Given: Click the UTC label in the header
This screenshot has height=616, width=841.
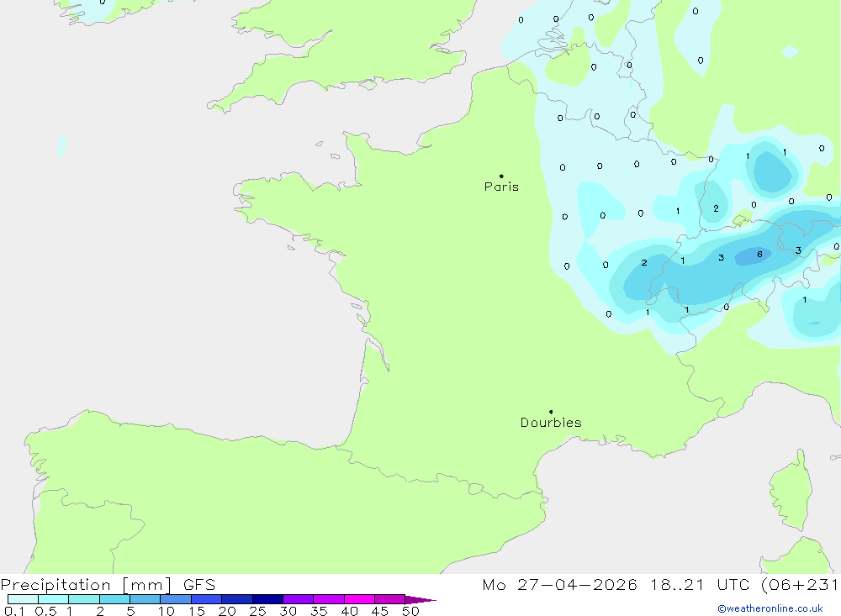Looking at the screenshot, I should [x=733, y=584].
